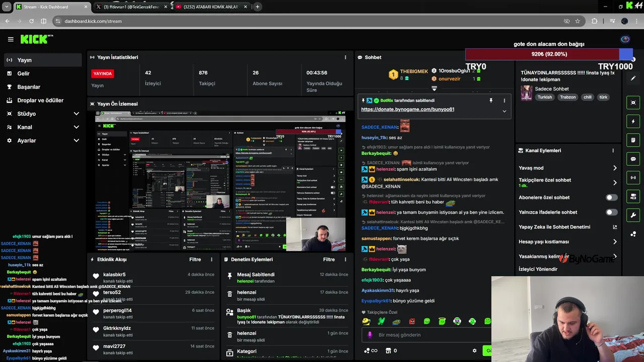Image resolution: width=644 pixels, height=362 pixels.
Task: Click the purple microphone icon in chat
Action: tap(370, 335)
